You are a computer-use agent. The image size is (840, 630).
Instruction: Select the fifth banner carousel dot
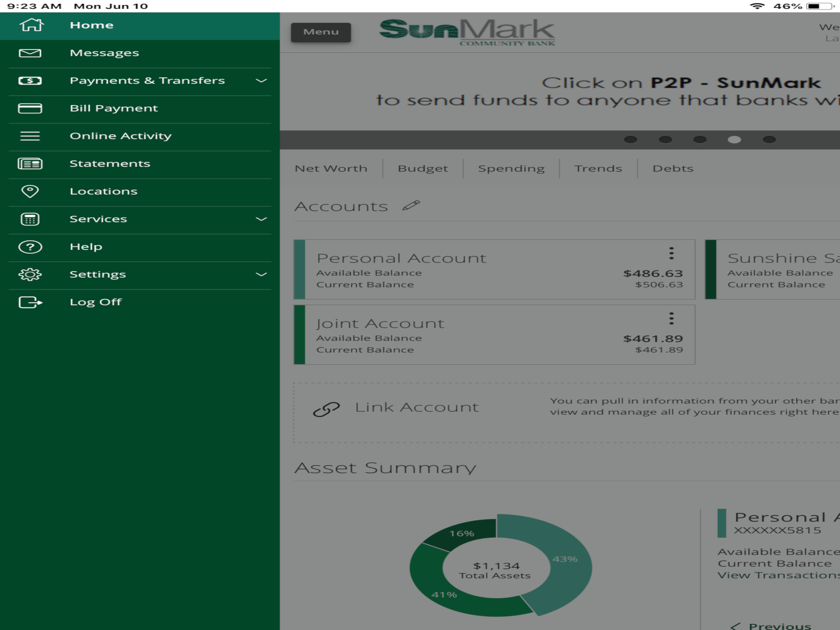coord(769,140)
